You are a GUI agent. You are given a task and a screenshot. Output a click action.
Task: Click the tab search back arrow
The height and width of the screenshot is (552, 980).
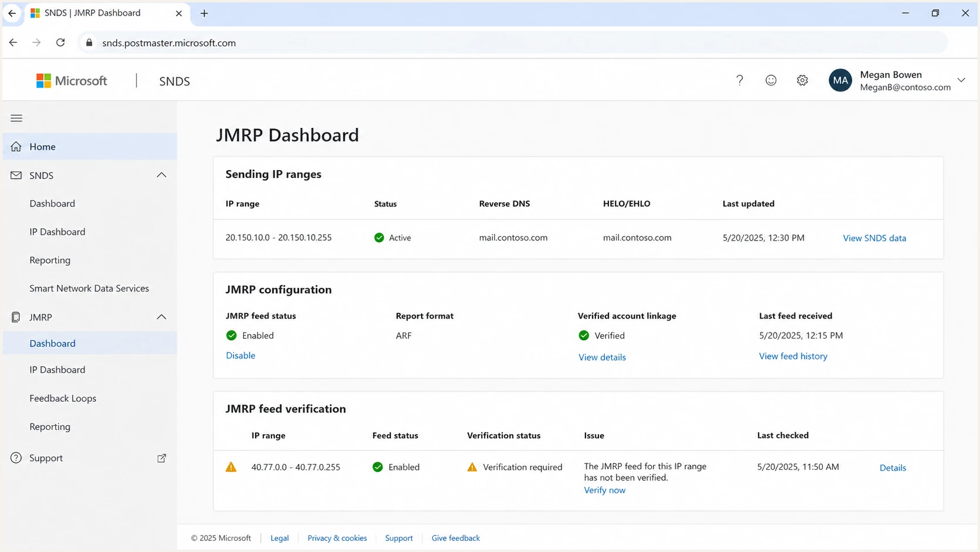12,13
